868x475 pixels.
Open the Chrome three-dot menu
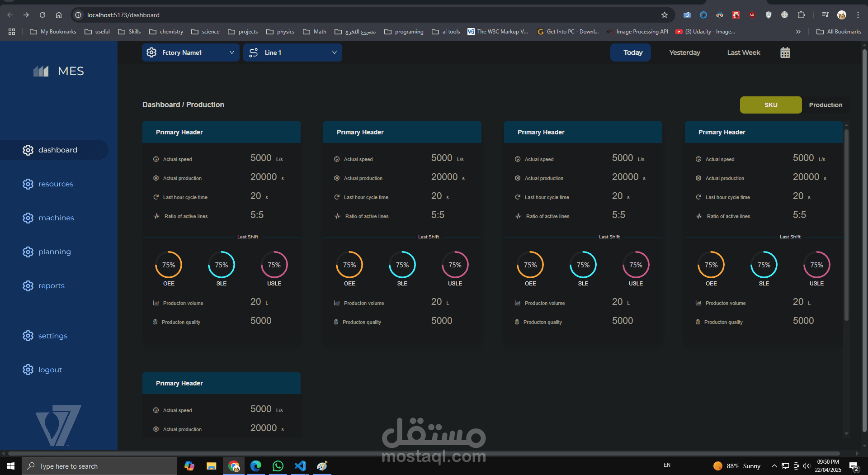pyautogui.click(x=858, y=15)
